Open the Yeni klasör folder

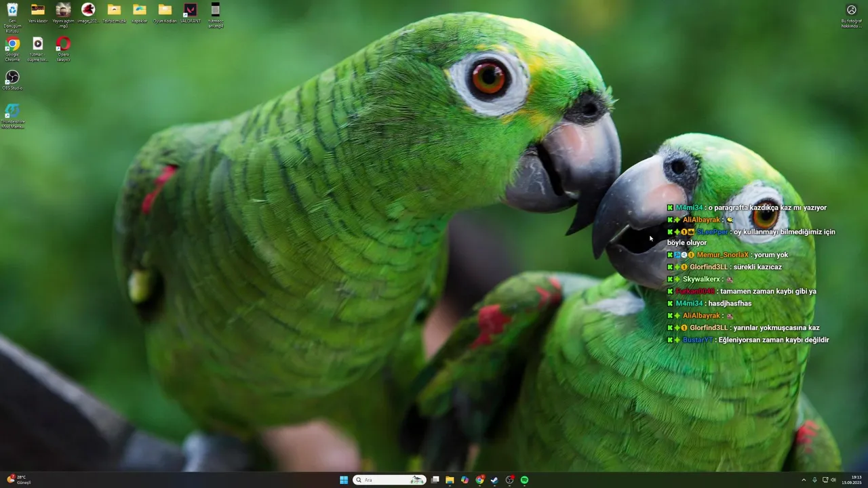(x=38, y=14)
